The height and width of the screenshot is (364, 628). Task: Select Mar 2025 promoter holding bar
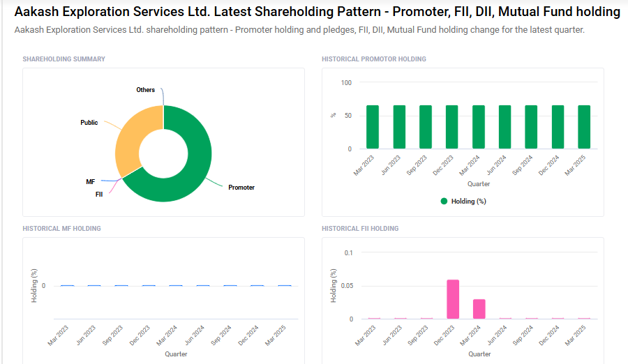[x=584, y=127]
